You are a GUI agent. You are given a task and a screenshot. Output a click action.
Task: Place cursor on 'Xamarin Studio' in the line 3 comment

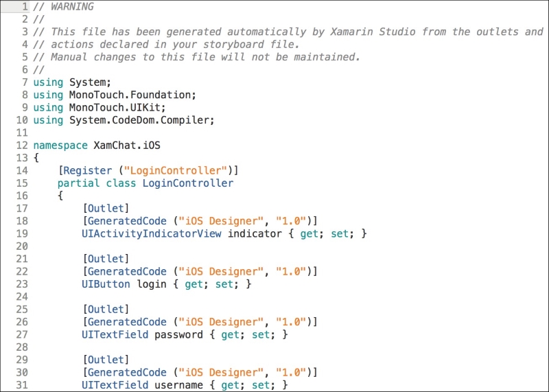(373, 32)
